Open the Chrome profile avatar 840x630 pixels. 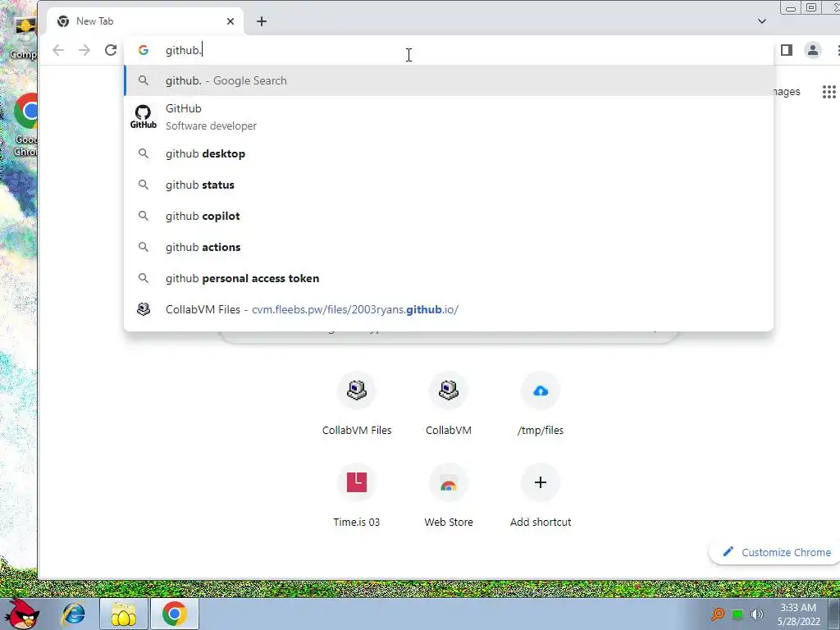point(813,50)
